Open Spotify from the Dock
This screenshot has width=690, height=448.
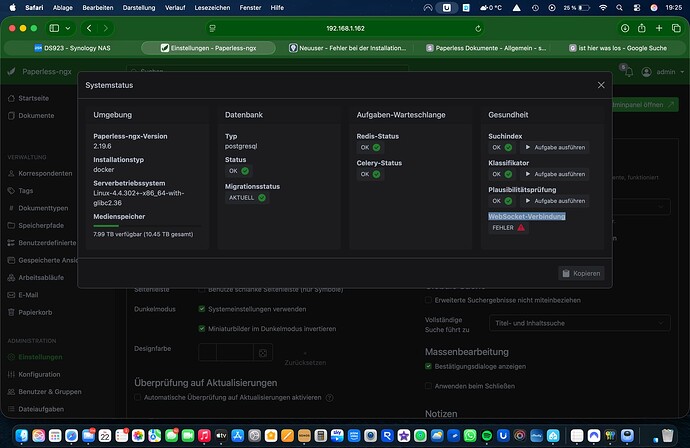[487, 436]
